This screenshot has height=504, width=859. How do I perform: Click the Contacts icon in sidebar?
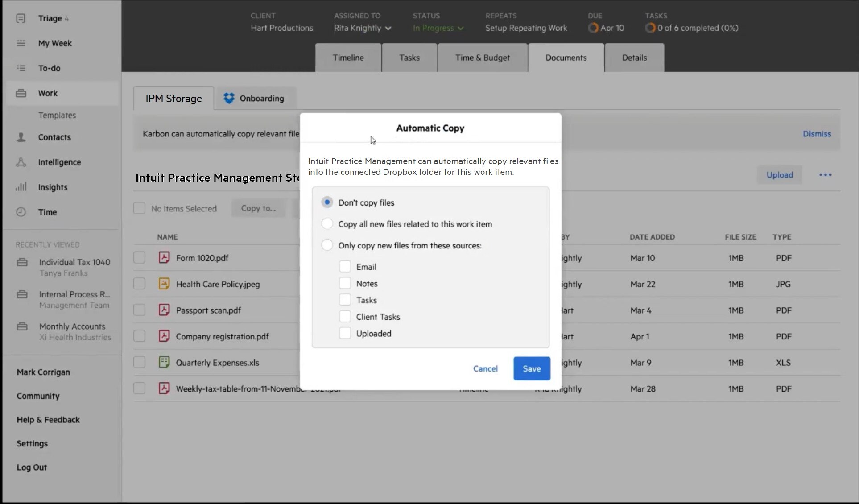pos(21,137)
